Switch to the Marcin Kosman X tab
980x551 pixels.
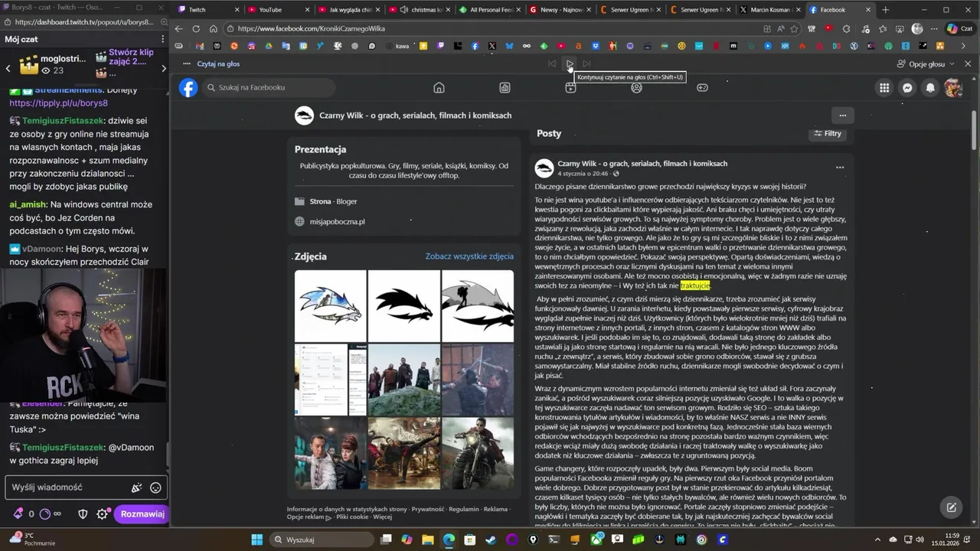[770, 10]
